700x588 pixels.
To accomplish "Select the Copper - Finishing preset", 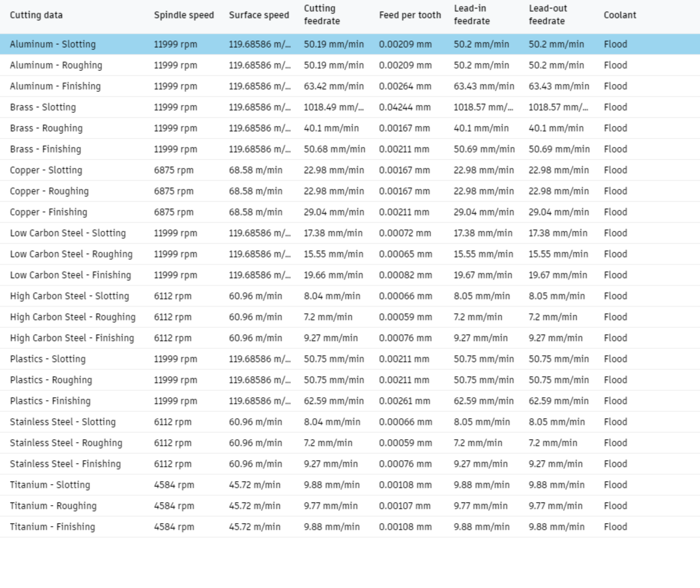I will point(350,212).
